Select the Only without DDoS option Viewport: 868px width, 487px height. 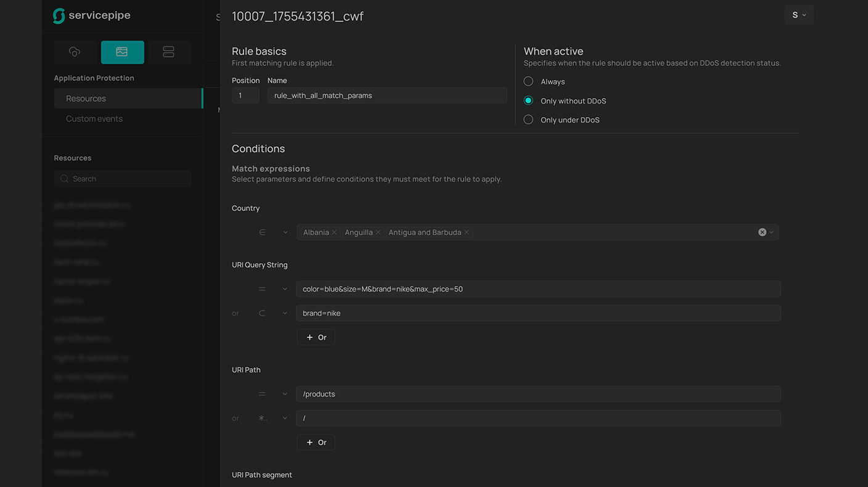click(528, 100)
